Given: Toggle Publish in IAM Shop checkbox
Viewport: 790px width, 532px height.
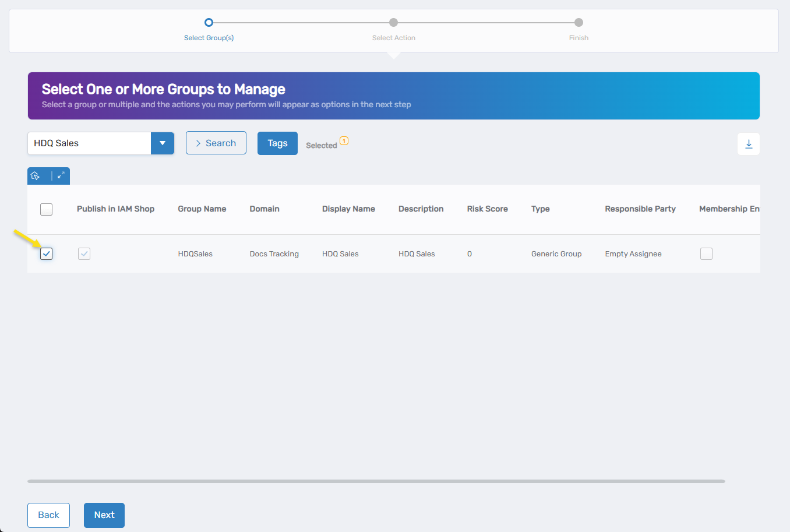Looking at the screenshot, I should (84, 254).
